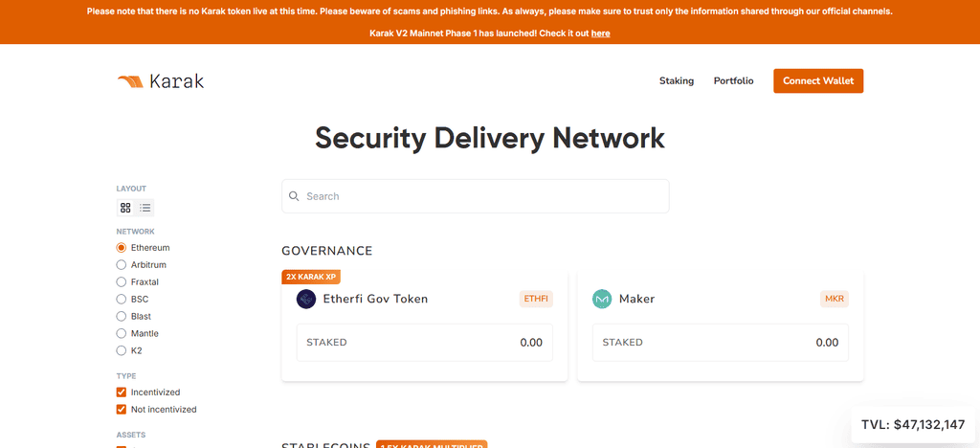Viewport: 980px width, 448px height.
Task: Focus the Search input field
Action: (x=475, y=196)
